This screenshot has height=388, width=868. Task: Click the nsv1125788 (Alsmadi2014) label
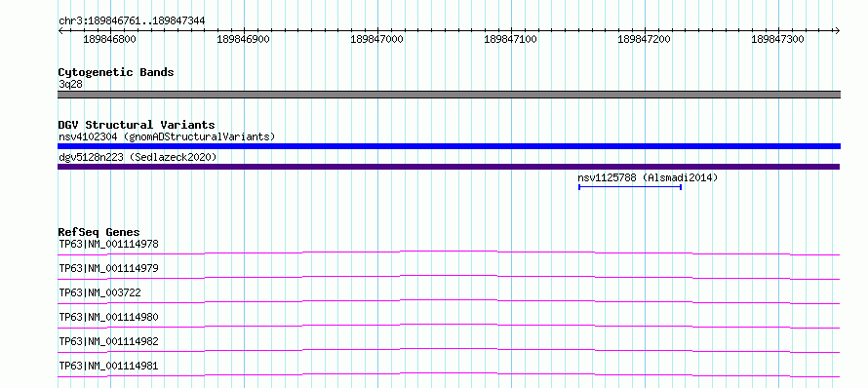point(648,177)
